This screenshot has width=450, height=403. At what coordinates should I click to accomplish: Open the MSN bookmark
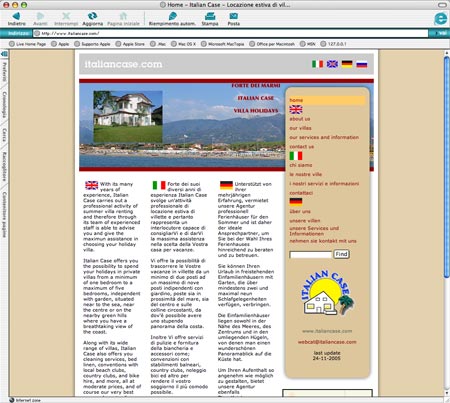[307, 44]
